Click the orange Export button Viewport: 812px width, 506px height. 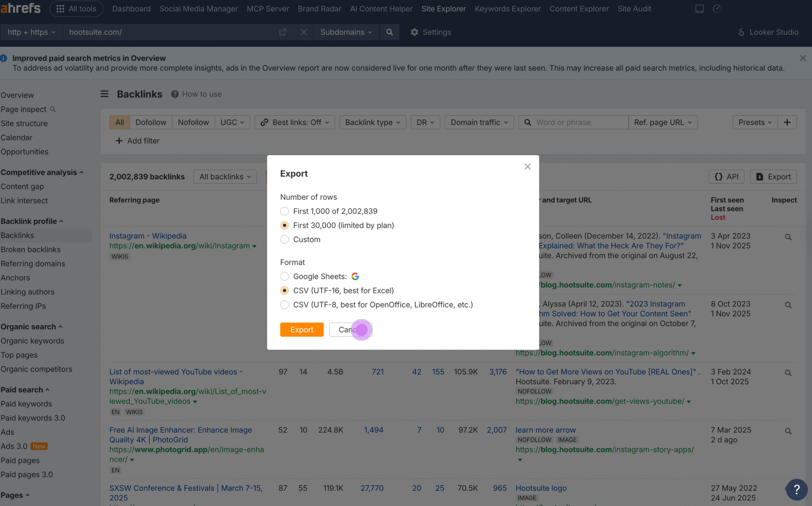tap(301, 330)
